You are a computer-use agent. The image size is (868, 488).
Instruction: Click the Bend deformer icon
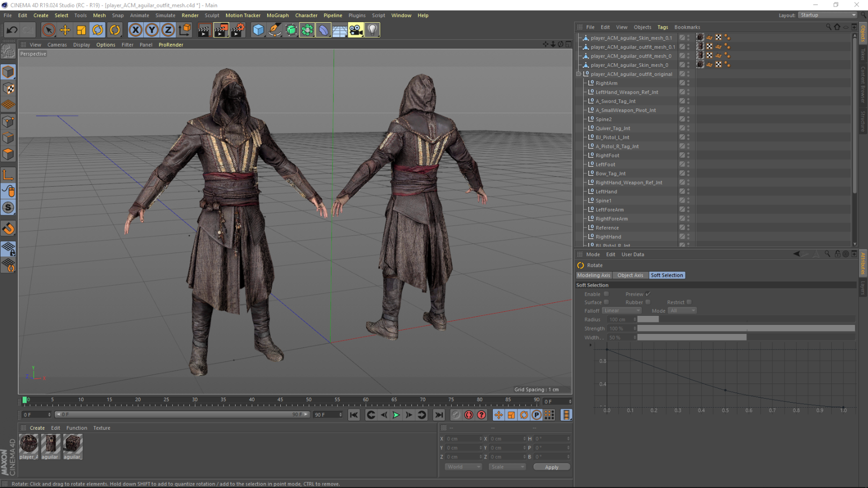(x=323, y=30)
